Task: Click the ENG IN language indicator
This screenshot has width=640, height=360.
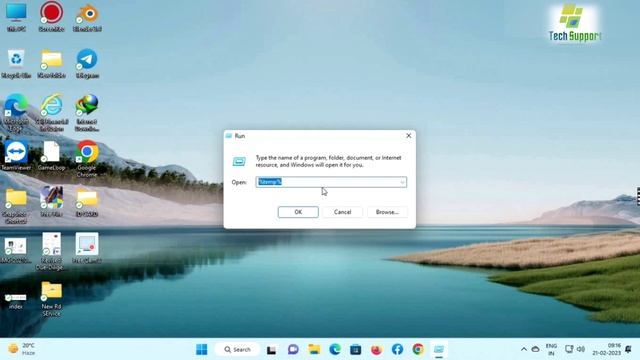Action: (x=551, y=349)
